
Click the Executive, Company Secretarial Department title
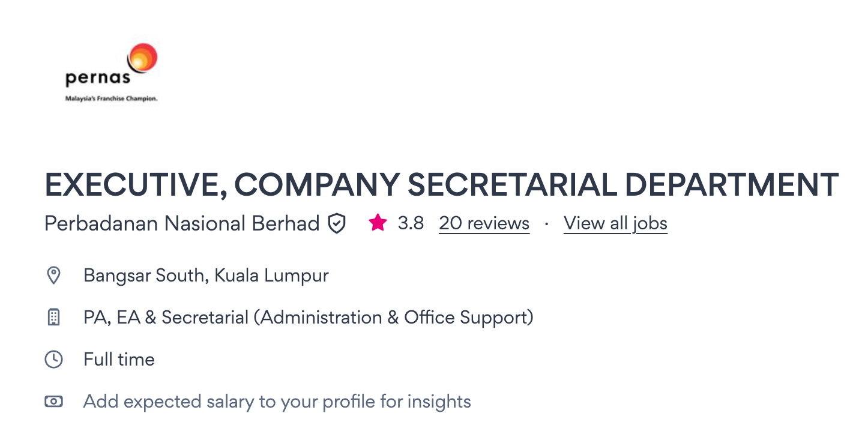coord(441,185)
